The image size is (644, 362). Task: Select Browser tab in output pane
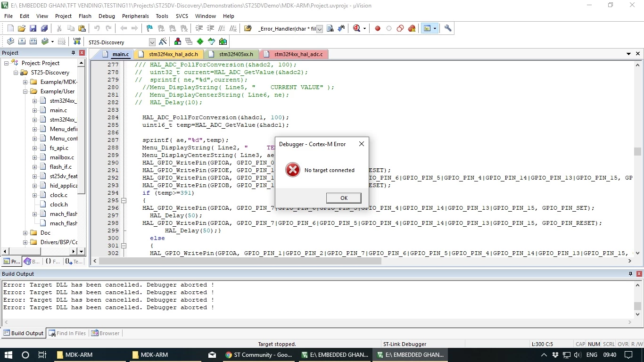[106, 333]
